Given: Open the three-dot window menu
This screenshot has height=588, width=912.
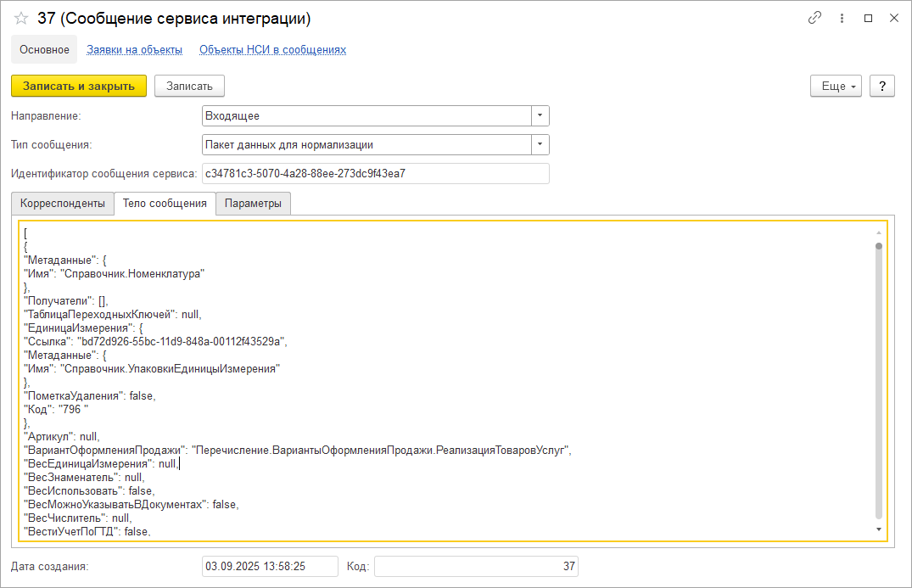Looking at the screenshot, I should tap(842, 18).
